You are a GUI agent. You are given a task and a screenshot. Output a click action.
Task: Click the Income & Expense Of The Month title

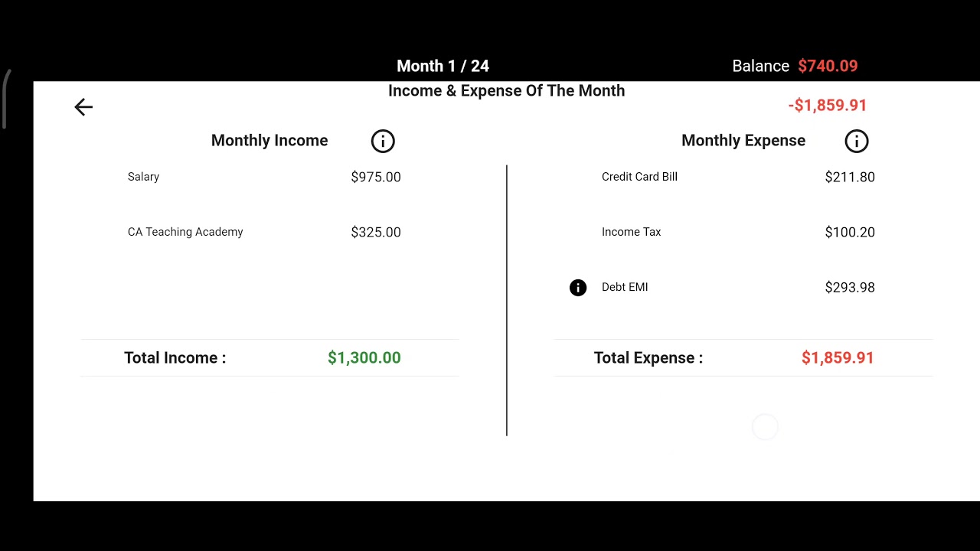pos(506,90)
